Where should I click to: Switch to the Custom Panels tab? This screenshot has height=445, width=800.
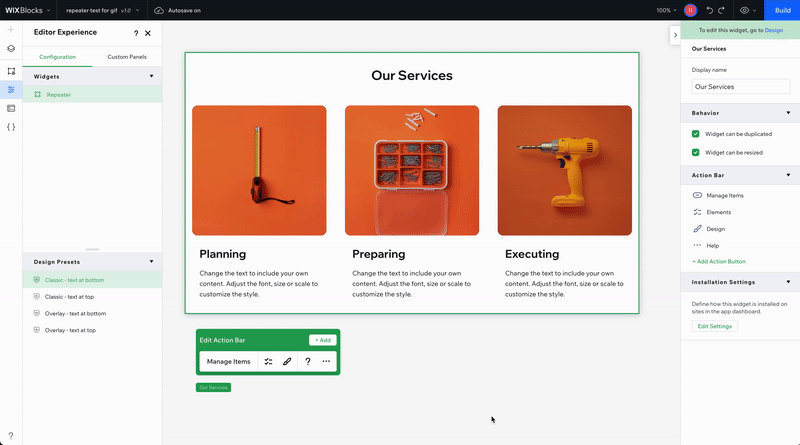[x=127, y=57]
